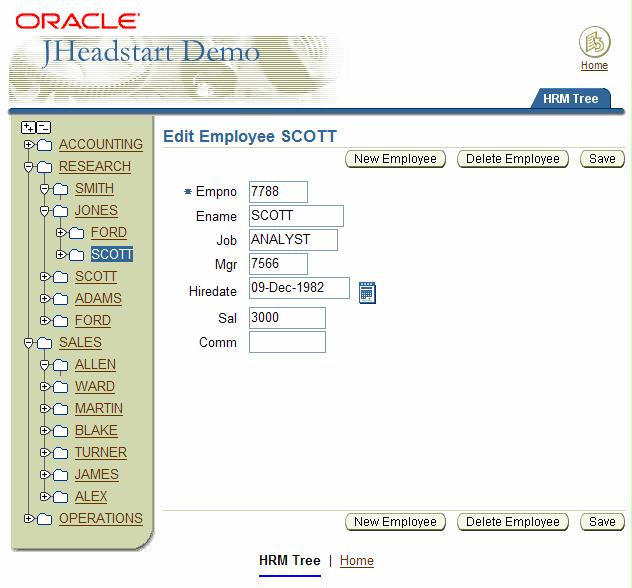This screenshot has height=588, width=632.
Task: Click into the Comm input field
Action: pyautogui.click(x=287, y=342)
